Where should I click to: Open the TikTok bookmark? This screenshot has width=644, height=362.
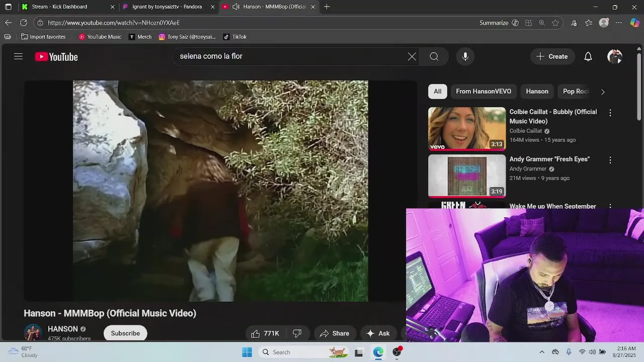234,37
